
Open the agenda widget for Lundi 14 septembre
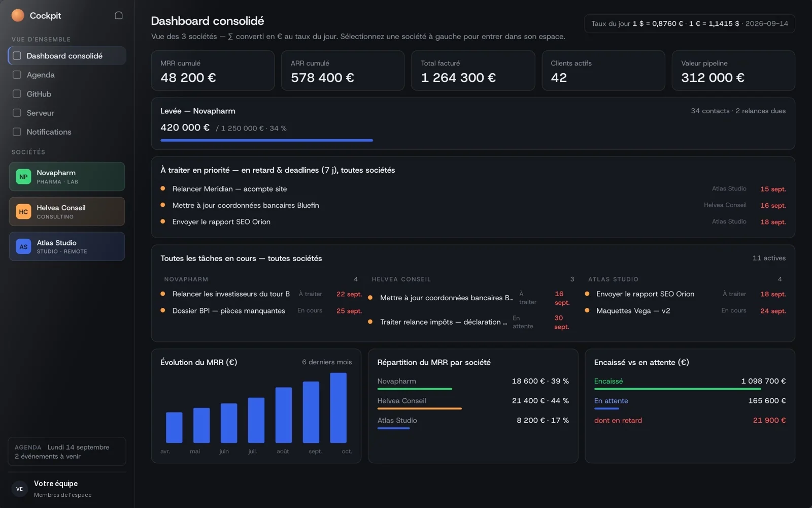click(67, 452)
